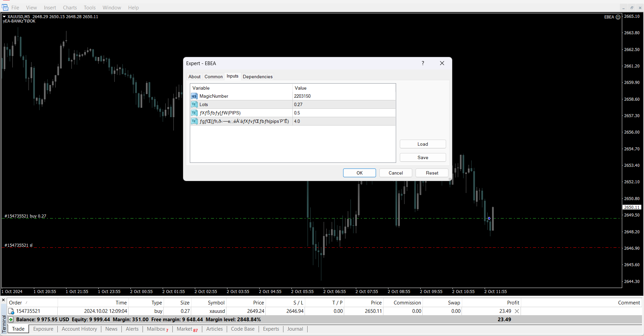
Task: Close the Terminal panel with its X
Action: coord(3,300)
